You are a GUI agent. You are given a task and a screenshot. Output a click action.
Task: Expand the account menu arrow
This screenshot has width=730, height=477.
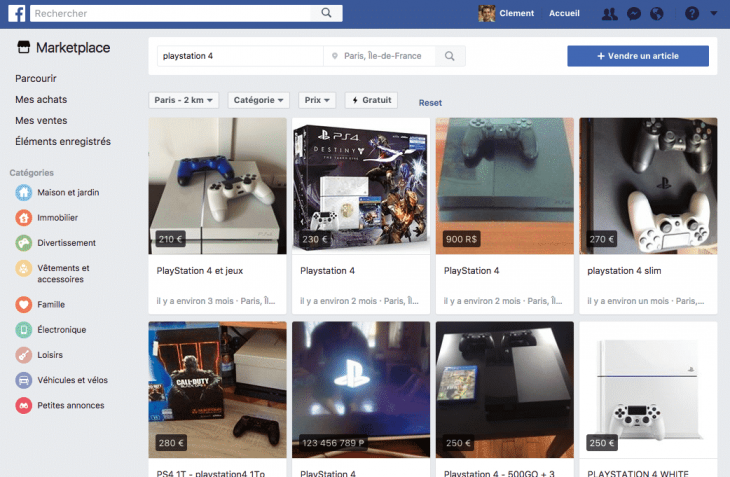pyautogui.click(x=714, y=13)
